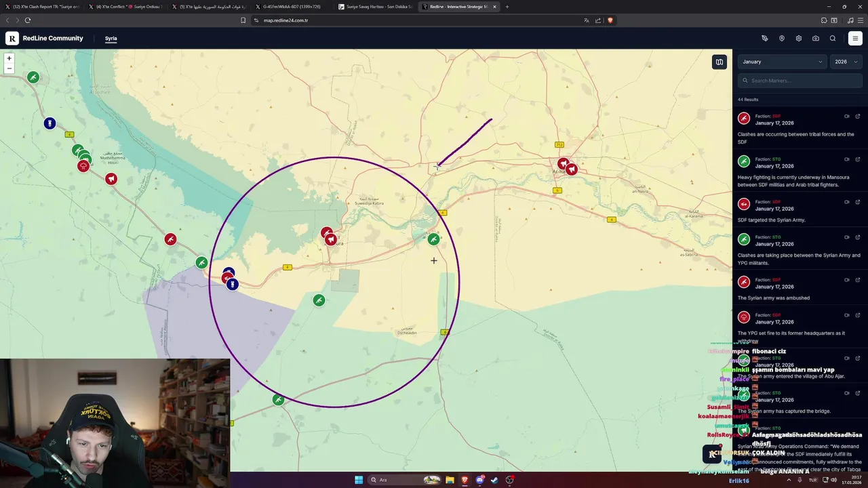Viewport: 868px width, 488px height.
Task: Open the Windows Start menu
Action: tap(359, 480)
